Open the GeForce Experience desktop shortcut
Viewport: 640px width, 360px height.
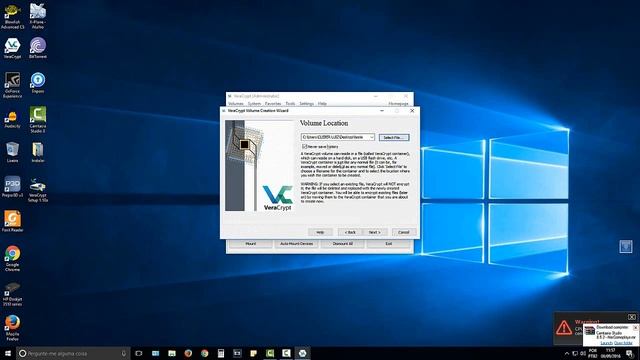12,85
